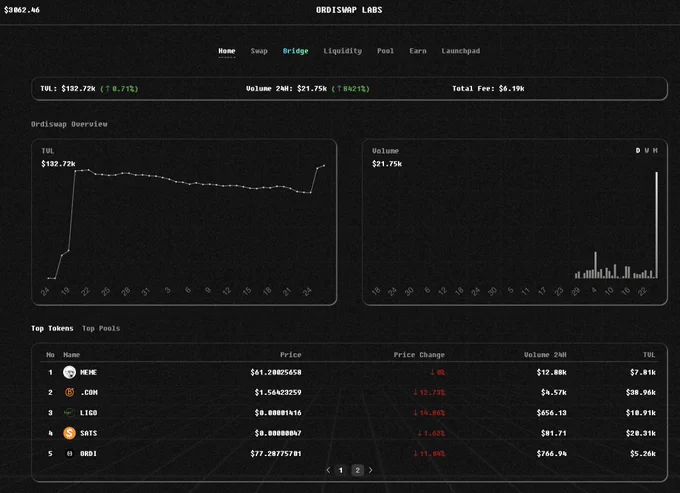This screenshot has width=680, height=493.
Task: Click the SATS token name
Action: click(88, 433)
